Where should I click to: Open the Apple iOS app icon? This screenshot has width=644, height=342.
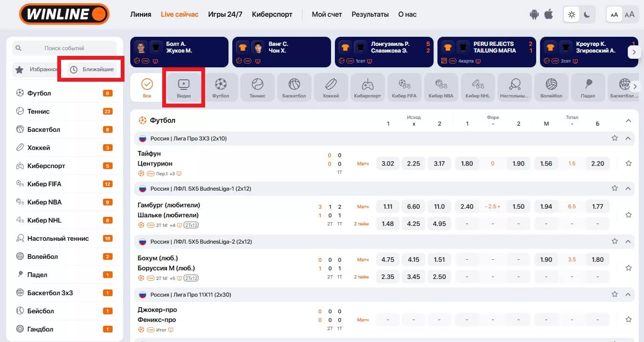pyautogui.click(x=549, y=14)
